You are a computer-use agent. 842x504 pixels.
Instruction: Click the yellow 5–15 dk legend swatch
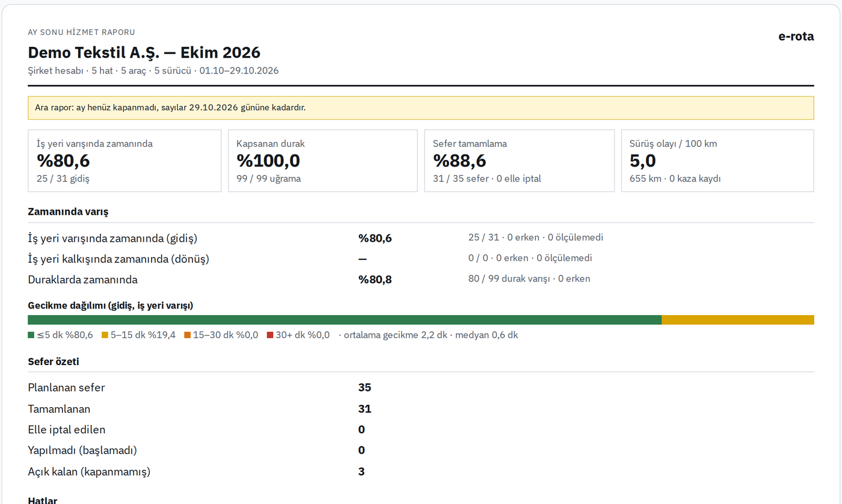coord(105,335)
